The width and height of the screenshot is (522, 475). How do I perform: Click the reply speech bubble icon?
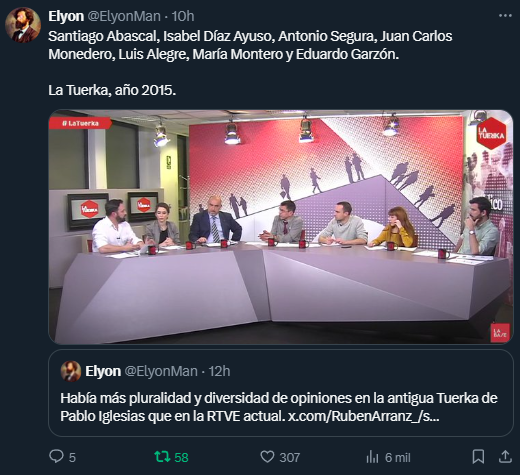(56, 457)
